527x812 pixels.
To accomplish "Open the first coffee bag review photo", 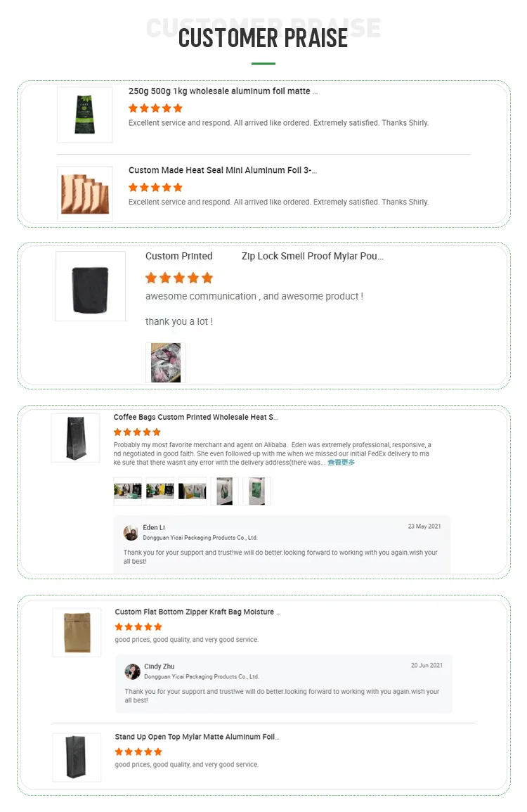I will point(128,491).
